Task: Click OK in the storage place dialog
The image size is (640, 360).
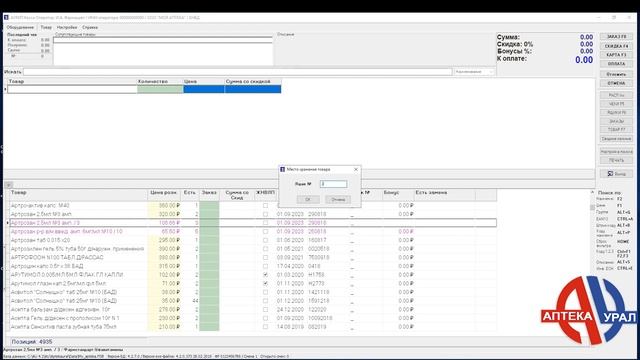Action: coord(308,200)
